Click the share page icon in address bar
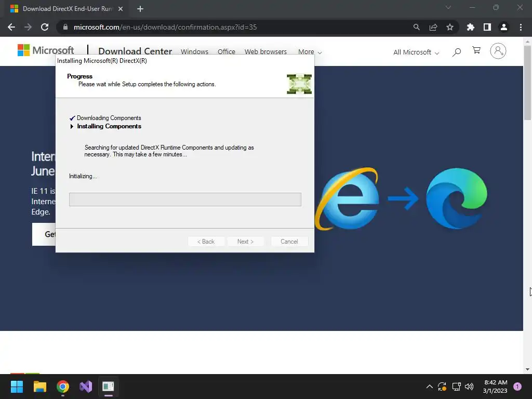Viewport: 532px width, 399px height. tap(433, 27)
